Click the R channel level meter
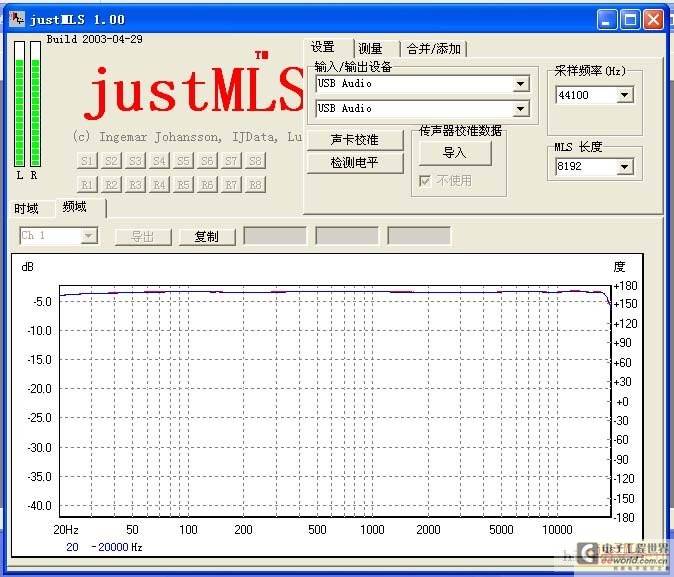 click(x=35, y=104)
